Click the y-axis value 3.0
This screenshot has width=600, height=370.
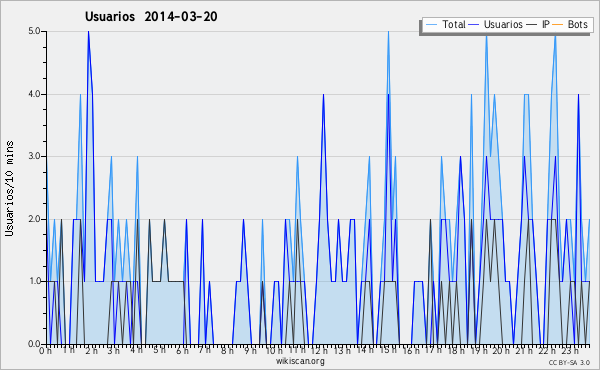point(34,156)
